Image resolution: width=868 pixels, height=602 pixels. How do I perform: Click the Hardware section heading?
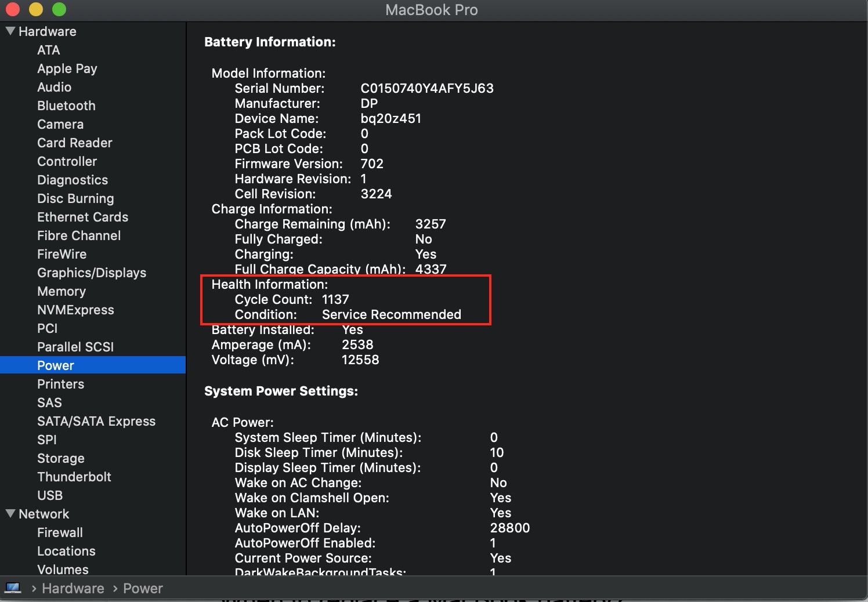(x=48, y=31)
